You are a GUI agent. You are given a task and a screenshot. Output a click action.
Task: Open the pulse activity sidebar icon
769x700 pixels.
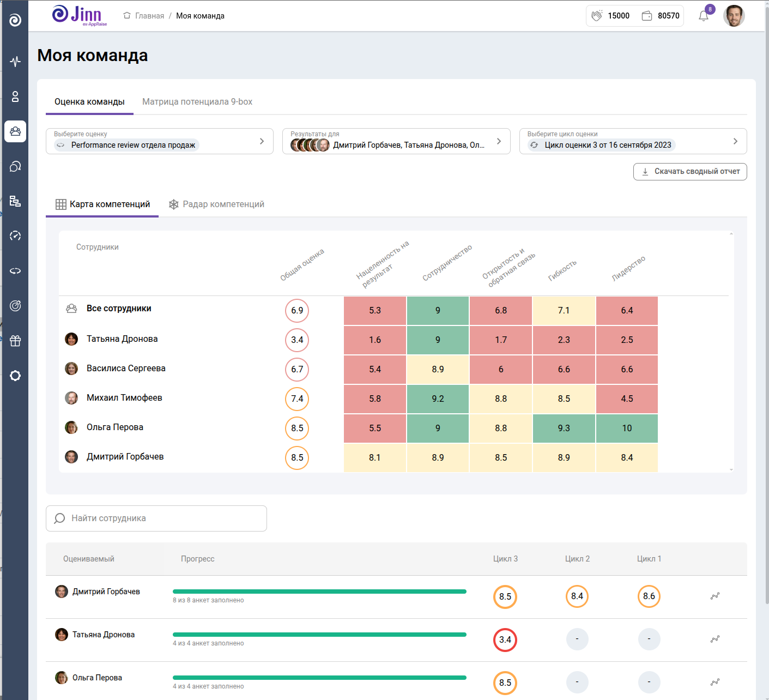[15, 61]
